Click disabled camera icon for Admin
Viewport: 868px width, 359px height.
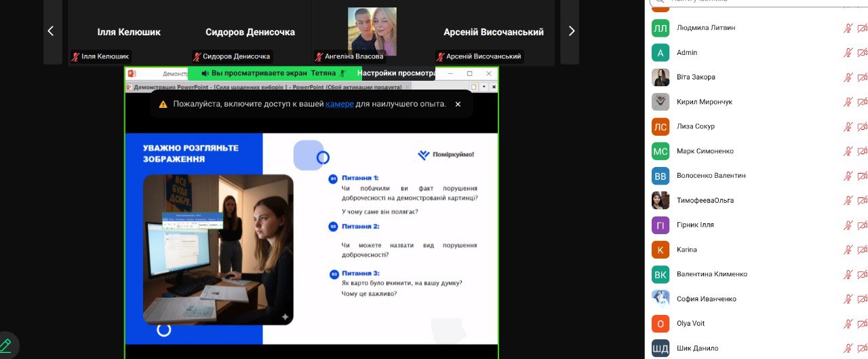click(x=862, y=53)
